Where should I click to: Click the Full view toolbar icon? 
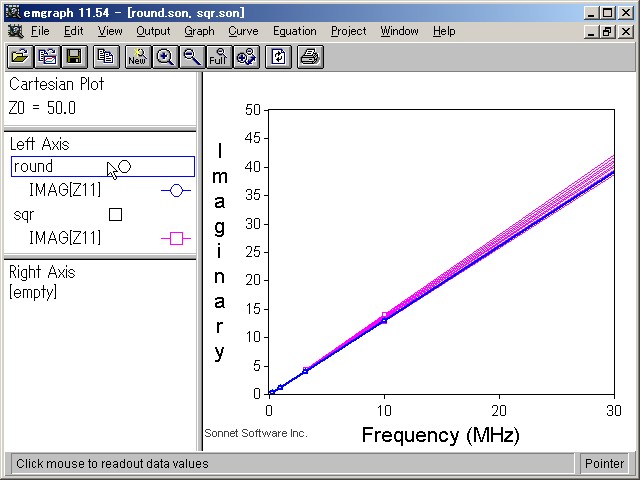click(x=218, y=57)
